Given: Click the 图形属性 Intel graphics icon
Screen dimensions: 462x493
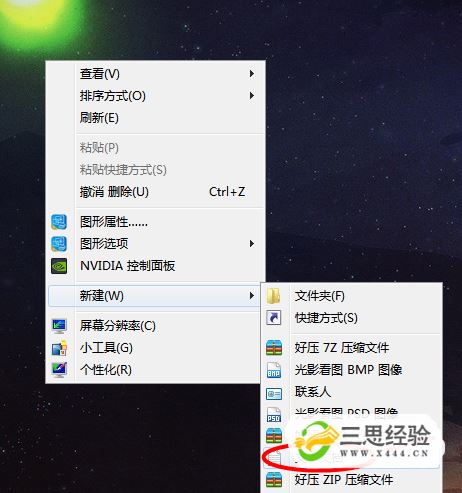Looking at the screenshot, I should (x=59, y=222).
